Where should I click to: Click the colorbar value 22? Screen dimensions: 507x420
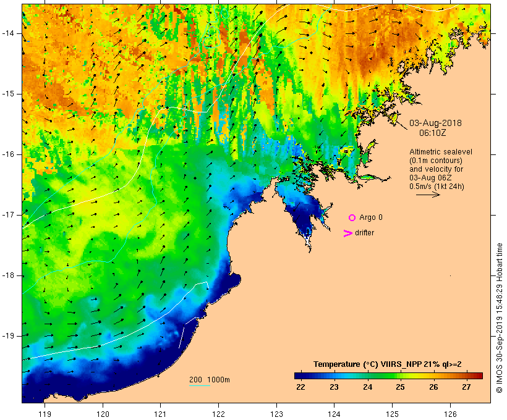[300, 387]
